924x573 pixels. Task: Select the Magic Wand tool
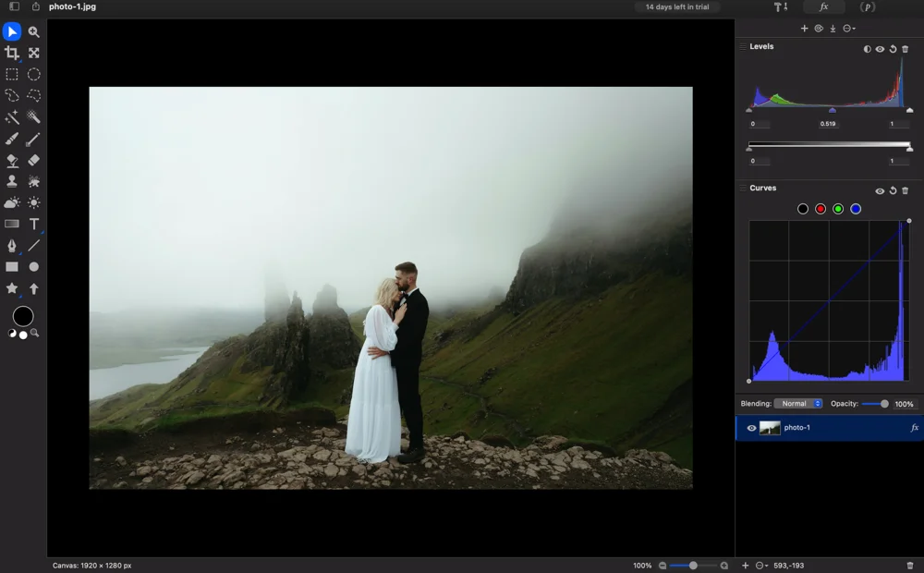(x=12, y=117)
